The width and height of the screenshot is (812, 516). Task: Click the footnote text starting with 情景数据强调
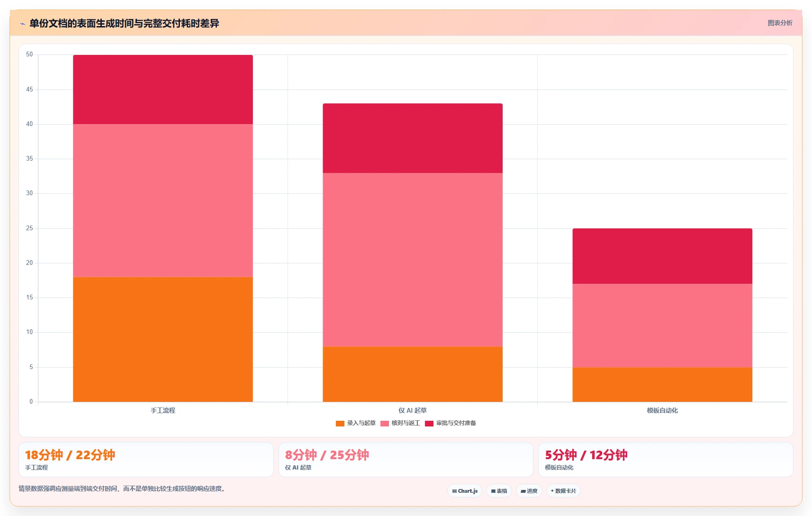click(122, 489)
